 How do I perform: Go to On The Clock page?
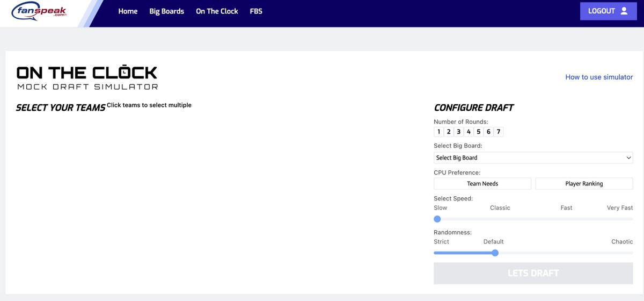(x=217, y=11)
